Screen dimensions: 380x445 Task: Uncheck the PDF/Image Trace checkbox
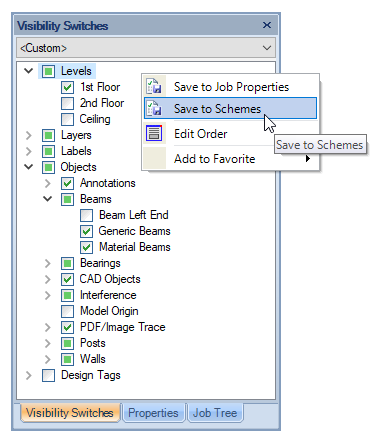pos(67,327)
